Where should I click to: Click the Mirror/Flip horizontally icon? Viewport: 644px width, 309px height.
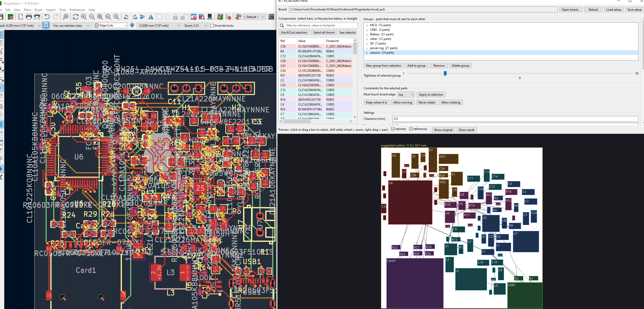click(151, 17)
